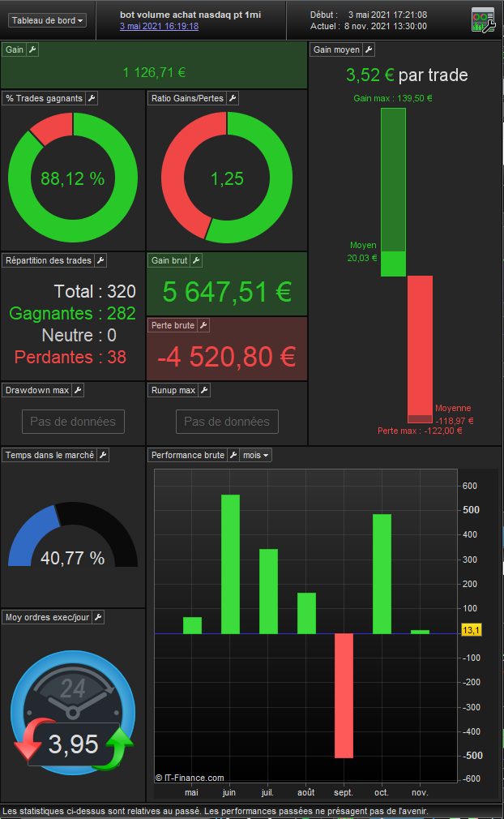Click the Runup max Pas de données button

pyautogui.click(x=227, y=422)
